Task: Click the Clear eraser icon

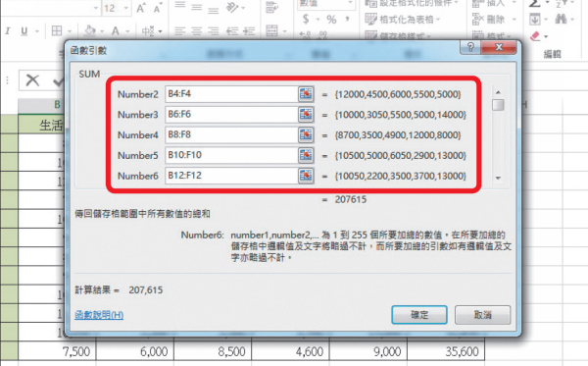Action: tap(535, 36)
